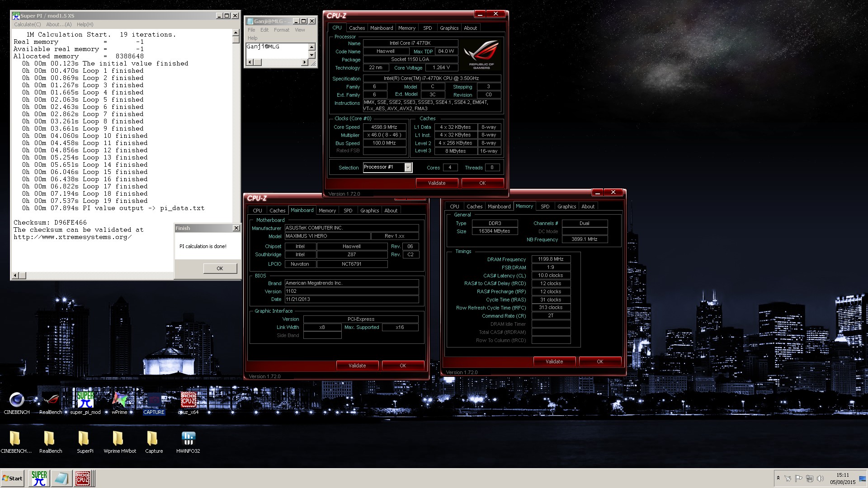Click the 'D96FE466' checksum text in Super PI

(71, 223)
